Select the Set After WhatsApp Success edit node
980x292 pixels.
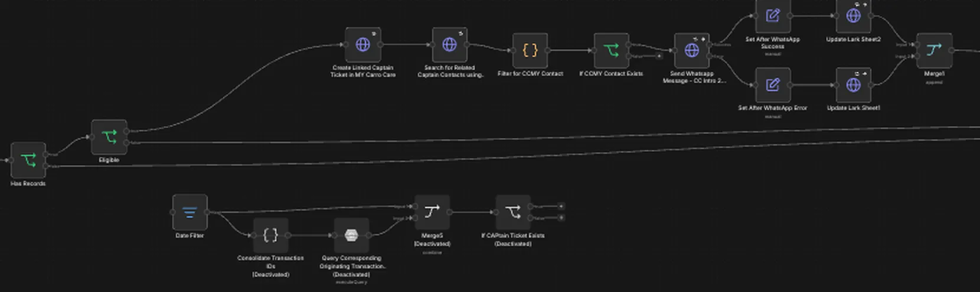[x=773, y=16]
